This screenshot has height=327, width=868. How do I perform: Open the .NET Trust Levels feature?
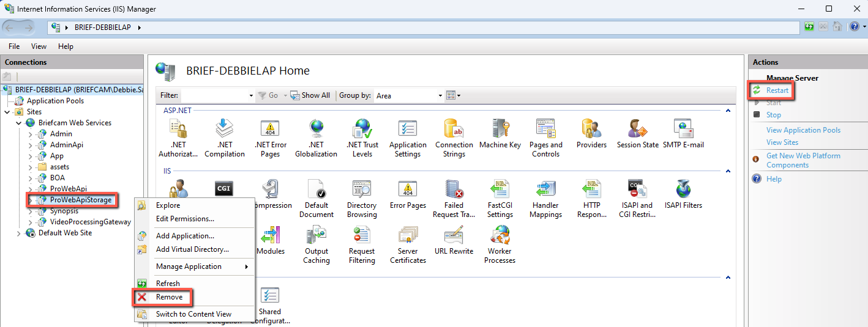[362, 138]
